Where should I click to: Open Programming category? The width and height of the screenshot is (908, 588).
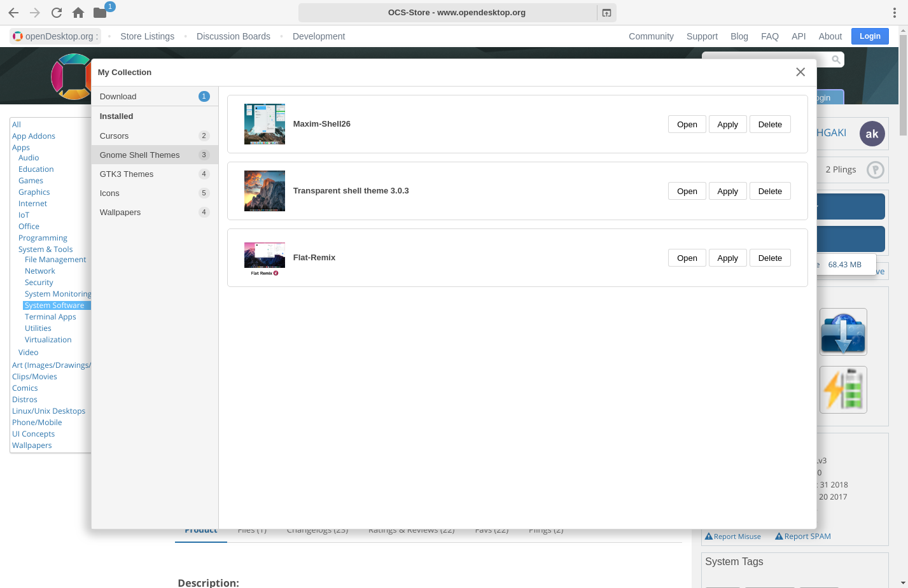pos(43,238)
